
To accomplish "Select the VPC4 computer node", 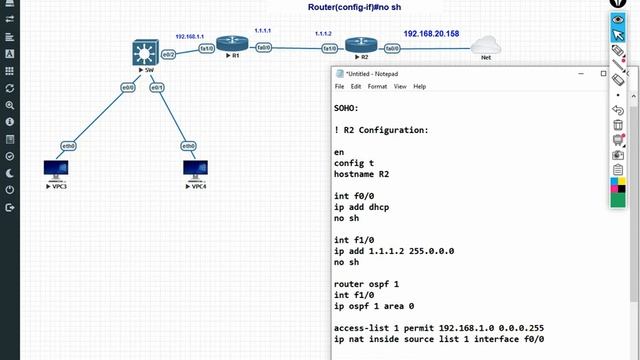I will click(x=196, y=171).
